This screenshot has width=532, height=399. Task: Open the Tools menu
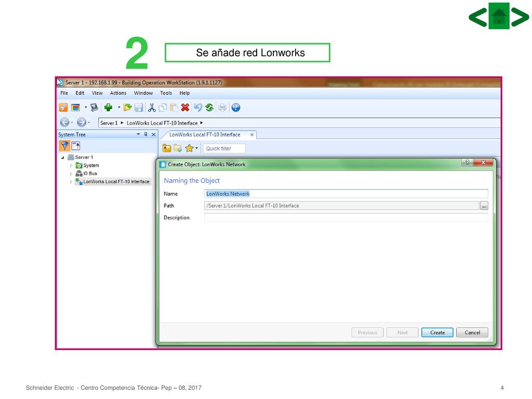[x=166, y=93]
